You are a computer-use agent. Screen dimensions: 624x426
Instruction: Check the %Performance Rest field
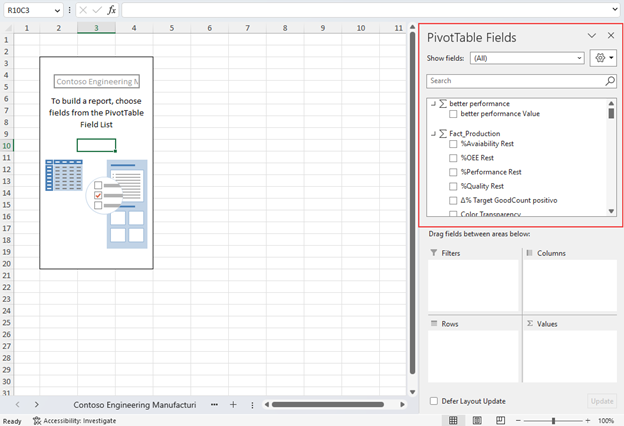pos(453,172)
